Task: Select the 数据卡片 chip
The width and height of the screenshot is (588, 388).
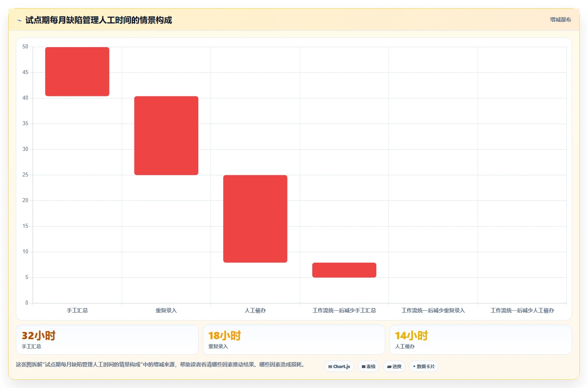Action: [x=423, y=366]
